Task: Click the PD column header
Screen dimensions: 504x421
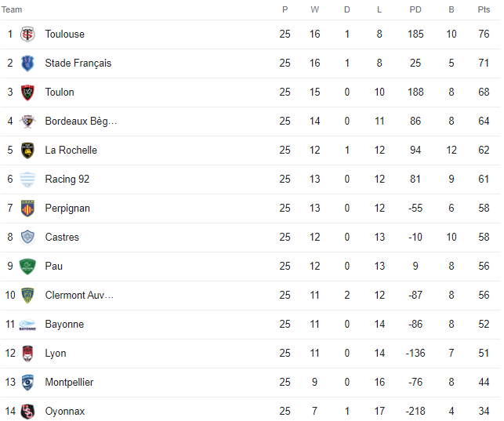Action: pos(415,10)
